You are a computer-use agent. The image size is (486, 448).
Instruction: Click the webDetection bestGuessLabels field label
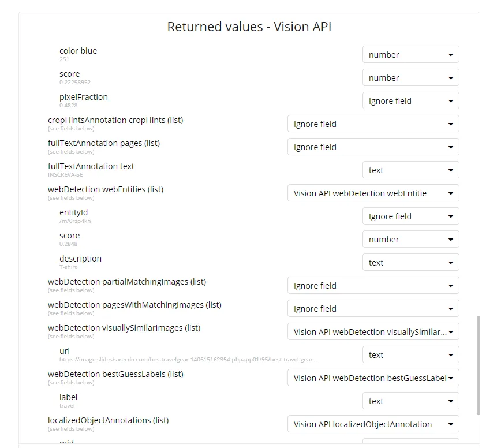coord(115,374)
